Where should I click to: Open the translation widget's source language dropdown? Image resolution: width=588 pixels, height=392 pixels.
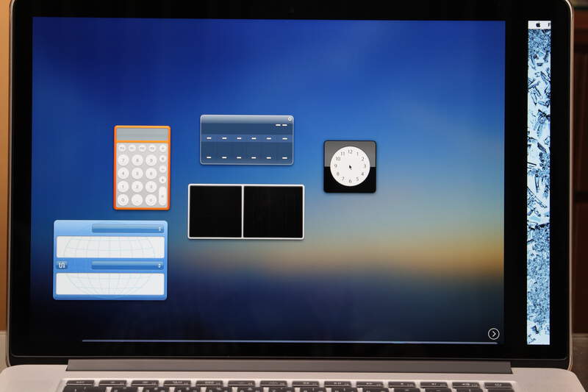point(127,229)
